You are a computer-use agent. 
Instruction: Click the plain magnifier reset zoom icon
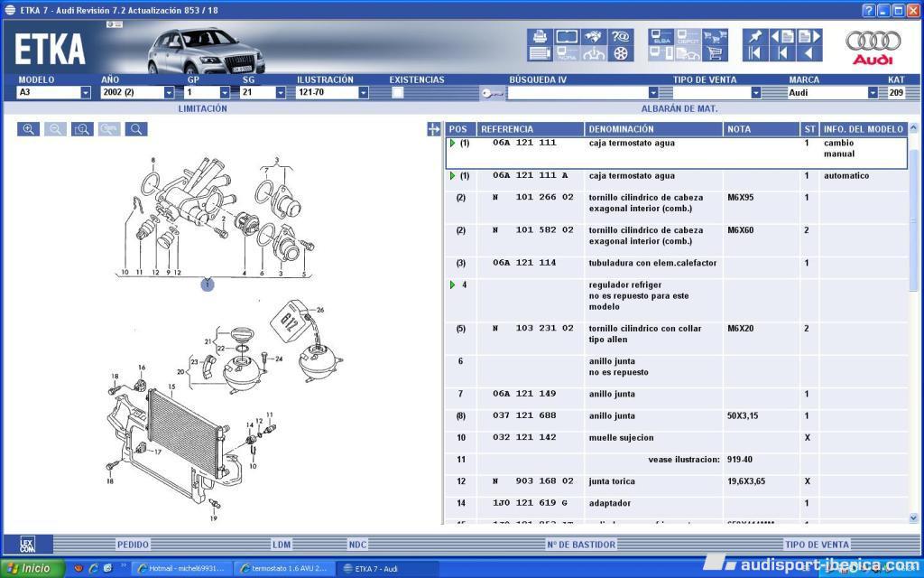point(136,129)
